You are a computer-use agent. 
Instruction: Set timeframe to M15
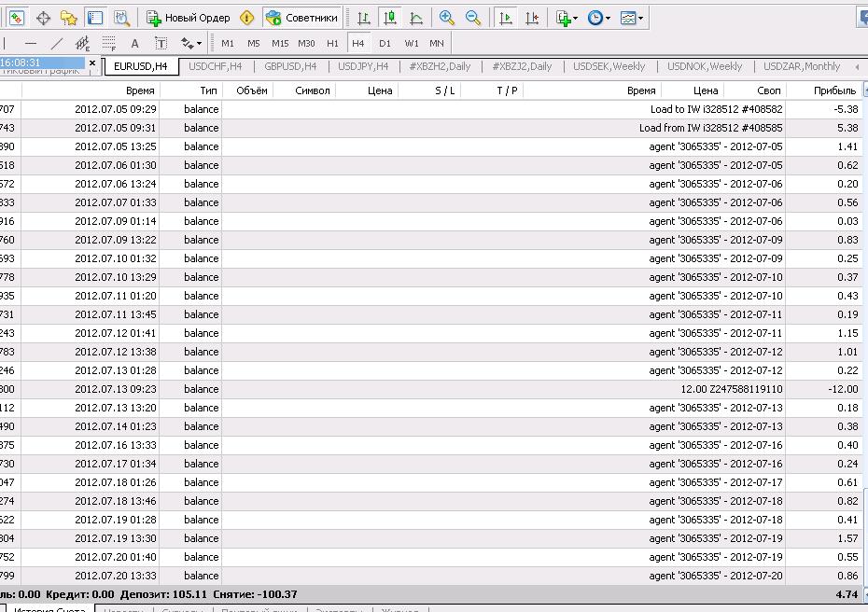click(280, 43)
